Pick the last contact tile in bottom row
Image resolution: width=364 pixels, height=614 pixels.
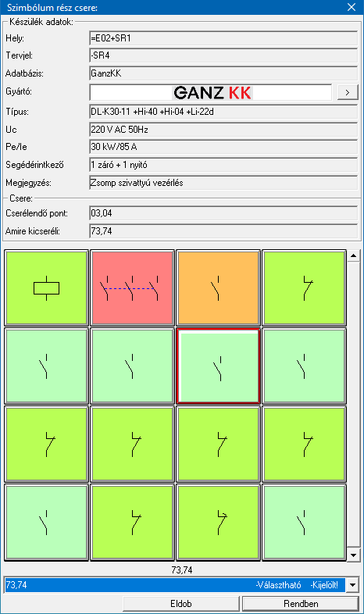click(304, 523)
